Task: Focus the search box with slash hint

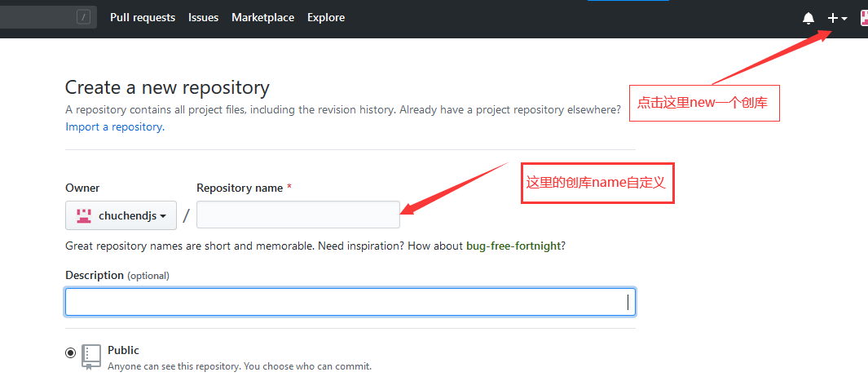Action: point(48,17)
